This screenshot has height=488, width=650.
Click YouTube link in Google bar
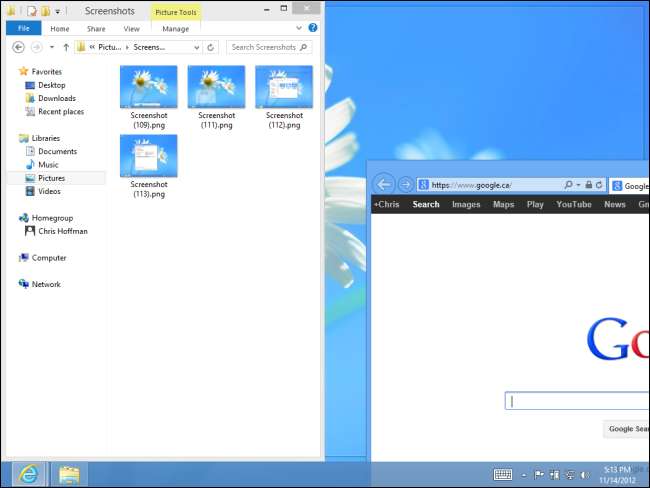pyautogui.click(x=574, y=204)
